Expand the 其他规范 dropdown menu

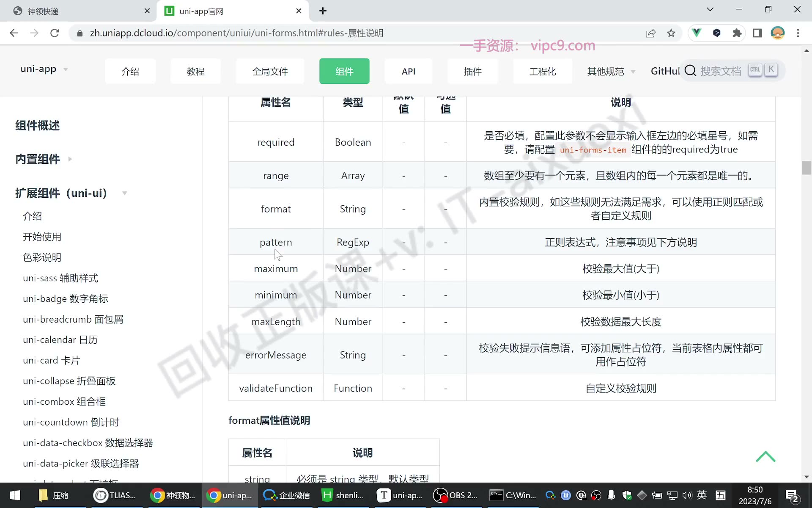coord(611,72)
